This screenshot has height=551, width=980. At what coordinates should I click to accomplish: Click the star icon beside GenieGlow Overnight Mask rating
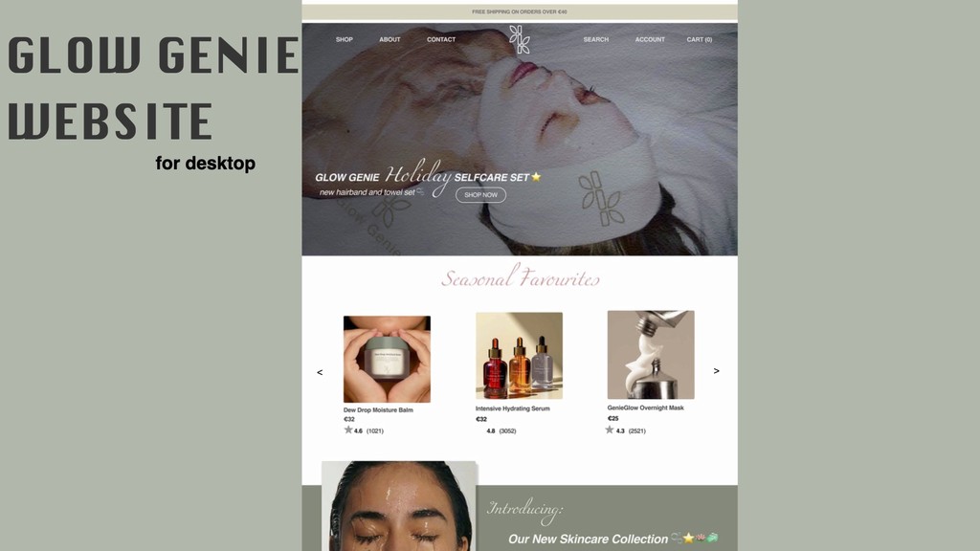click(610, 430)
